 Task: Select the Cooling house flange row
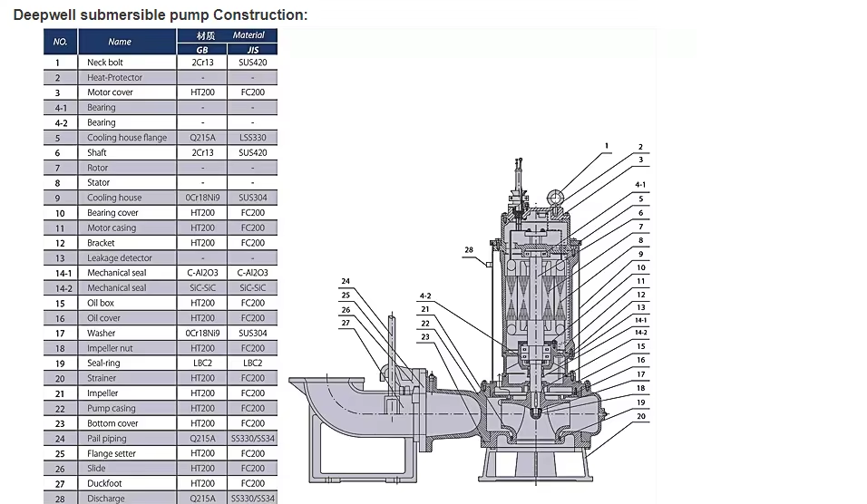pyautogui.click(x=161, y=138)
